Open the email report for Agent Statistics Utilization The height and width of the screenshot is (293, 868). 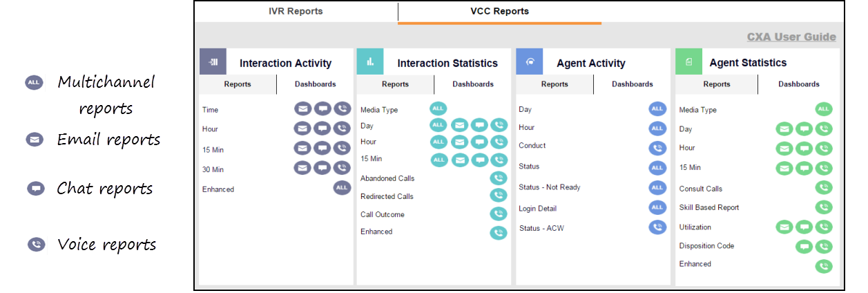[x=784, y=227]
